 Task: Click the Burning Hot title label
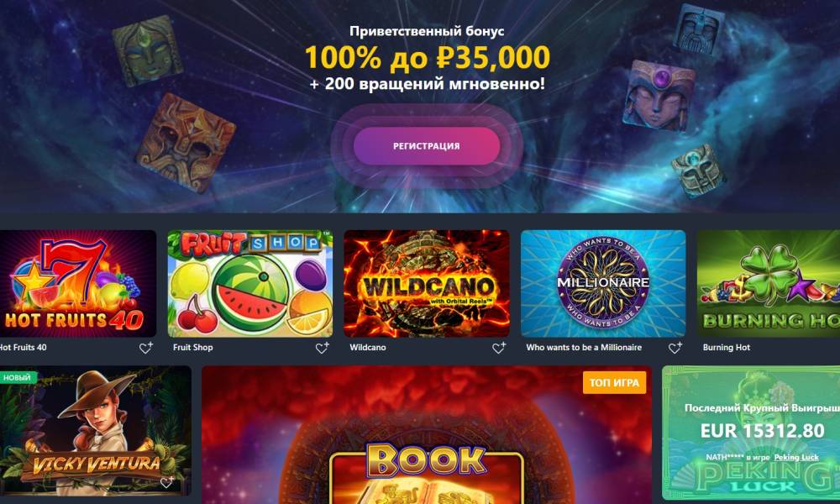727,347
